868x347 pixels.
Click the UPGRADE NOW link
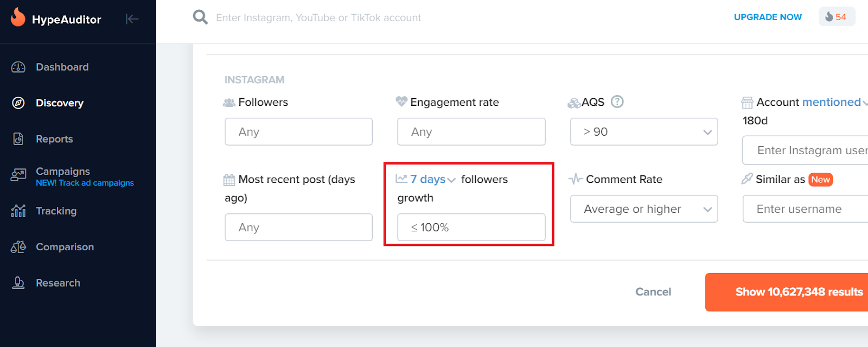coord(768,17)
